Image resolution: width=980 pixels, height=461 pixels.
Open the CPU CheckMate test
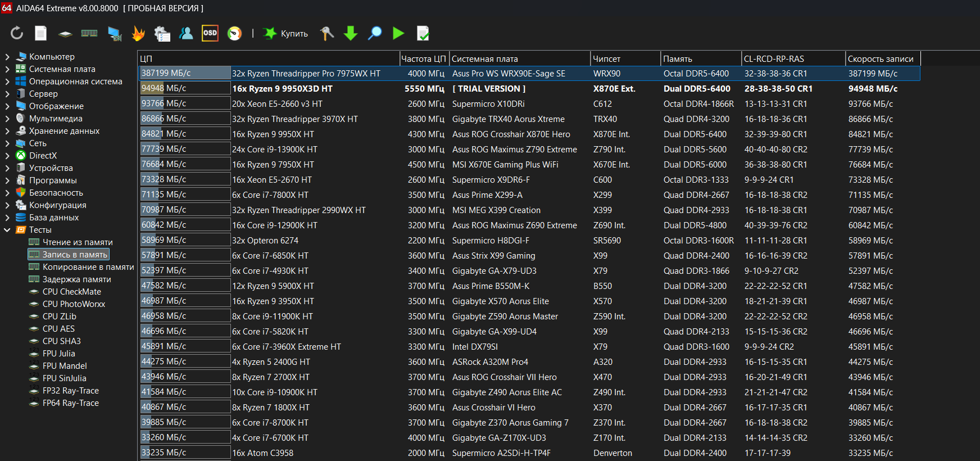(x=72, y=292)
